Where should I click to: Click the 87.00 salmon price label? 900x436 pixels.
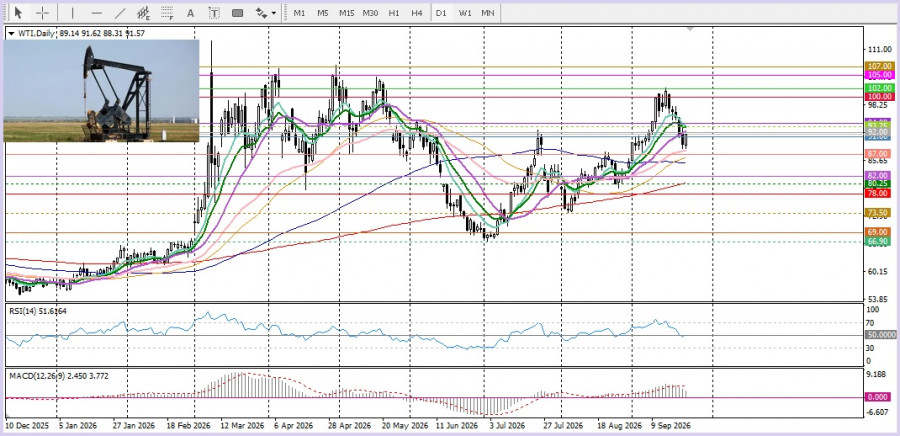coord(880,154)
